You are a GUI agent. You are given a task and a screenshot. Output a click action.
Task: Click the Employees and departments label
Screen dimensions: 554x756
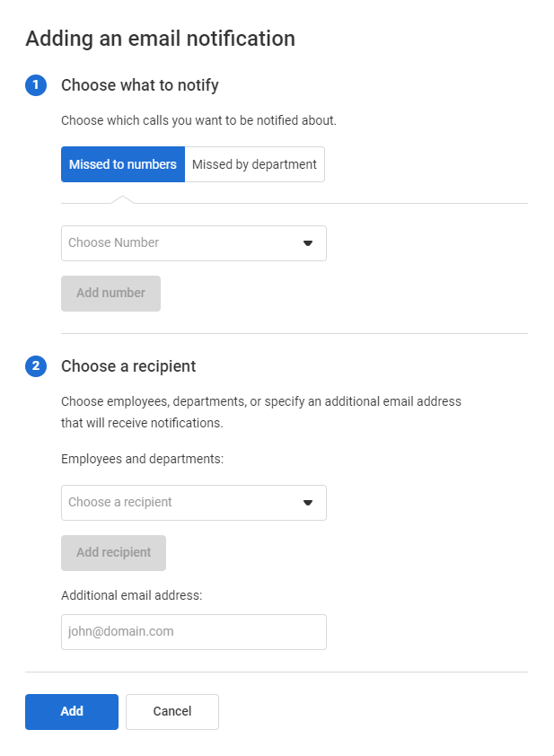[142, 459]
